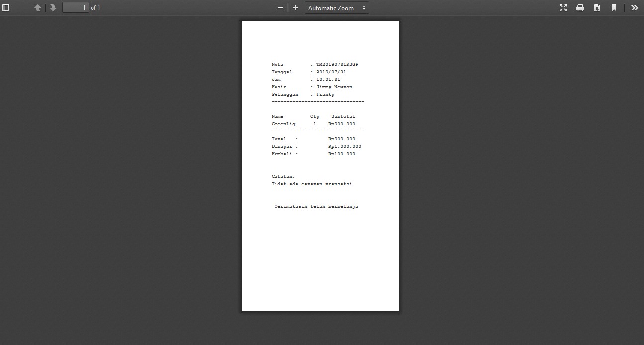The height and width of the screenshot is (345, 644).
Task: Open the secondary toolbar options
Action: click(x=635, y=7)
